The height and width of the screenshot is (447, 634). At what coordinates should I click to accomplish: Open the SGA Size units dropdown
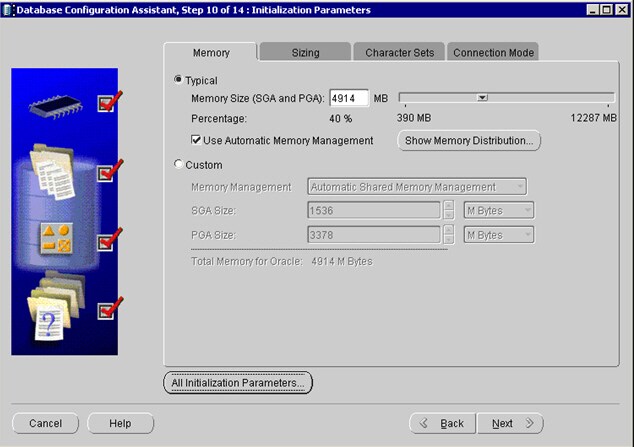499,210
